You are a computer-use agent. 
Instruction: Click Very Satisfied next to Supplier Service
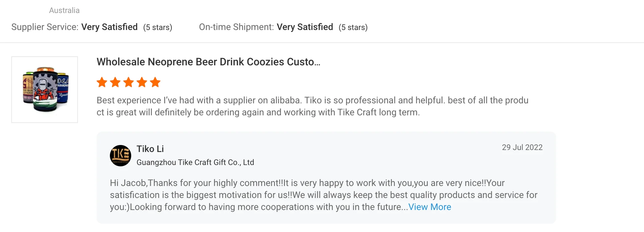click(x=110, y=27)
